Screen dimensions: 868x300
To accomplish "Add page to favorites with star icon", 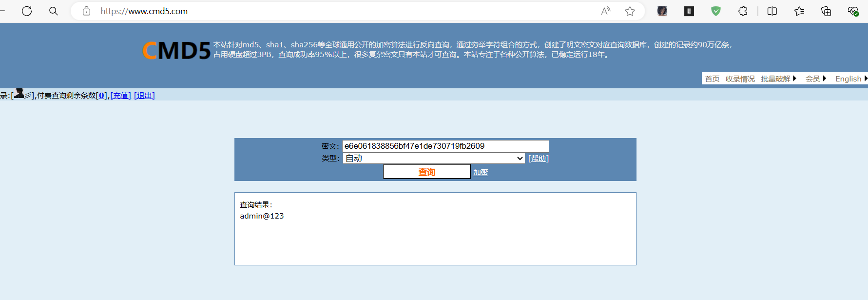I will click(630, 11).
